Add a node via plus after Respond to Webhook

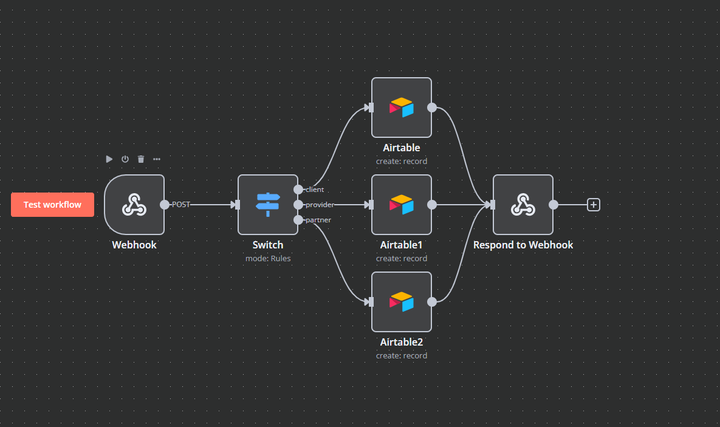coord(593,205)
